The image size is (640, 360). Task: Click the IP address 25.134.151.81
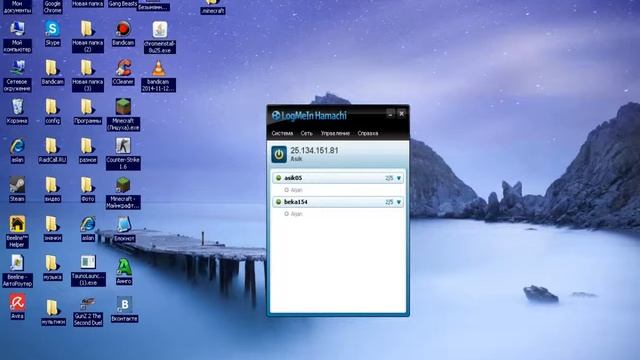pos(314,151)
